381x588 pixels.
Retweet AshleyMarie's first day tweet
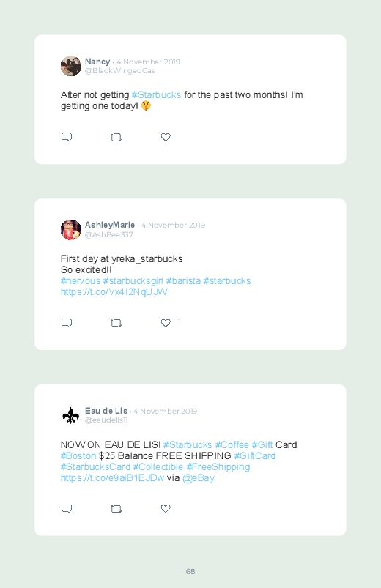pyautogui.click(x=116, y=323)
